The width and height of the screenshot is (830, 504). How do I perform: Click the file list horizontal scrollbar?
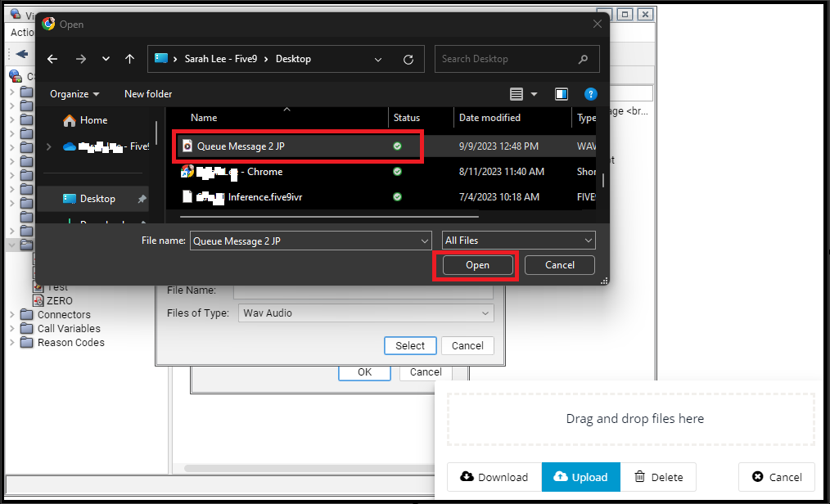329,217
